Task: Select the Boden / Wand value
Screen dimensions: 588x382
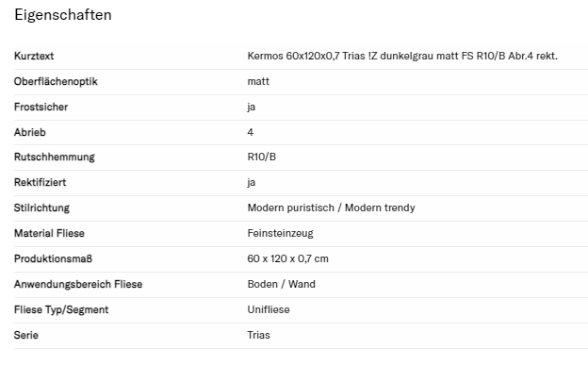Action: point(282,284)
